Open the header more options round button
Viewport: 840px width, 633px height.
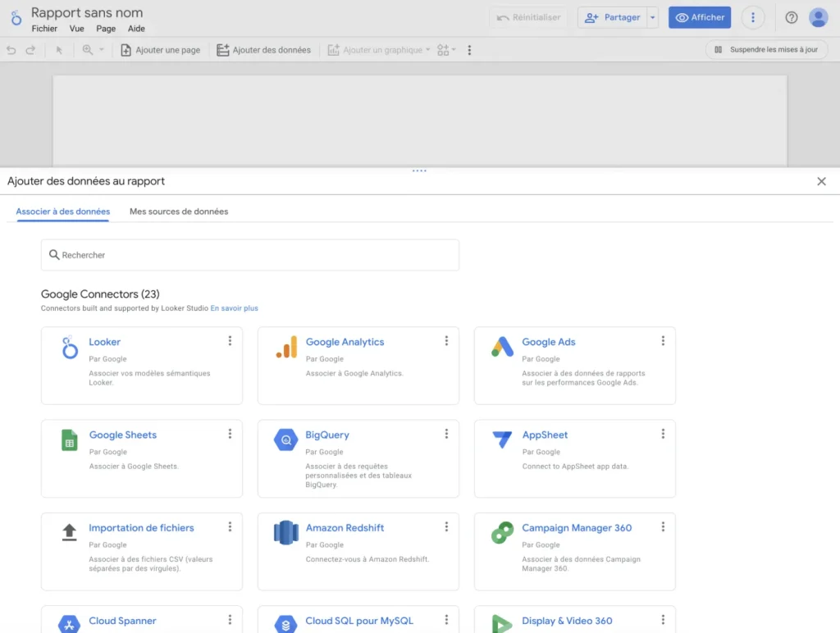pyautogui.click(x=753, y=18)
